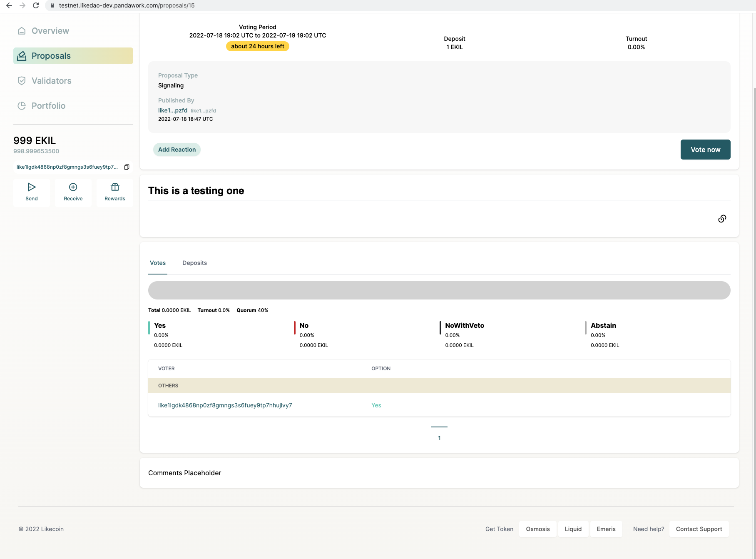
Task: Reload the page with the refresh icon
Action: [36, 5]
